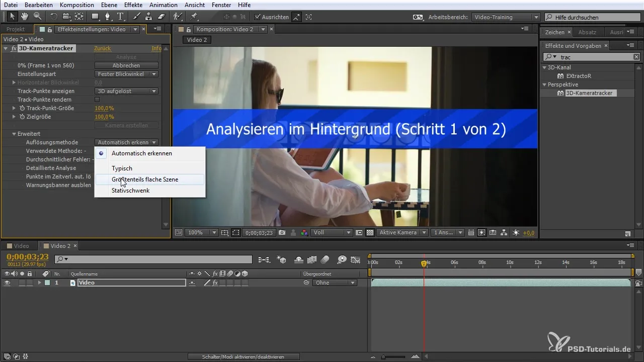Switch to the Projekt tab
Image resolution: width=644 pixels, height=362 pixels.
16,29
